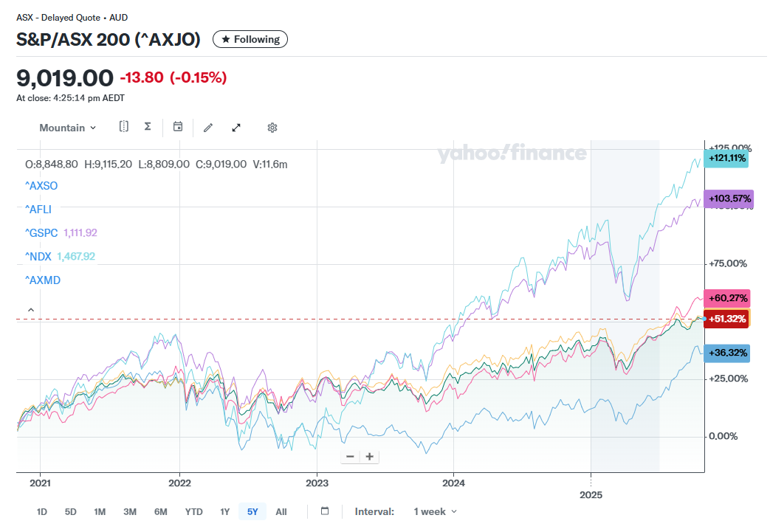Zoom in with the plus button
Screen dimensions: 770x532
click(x=370, y=457)
